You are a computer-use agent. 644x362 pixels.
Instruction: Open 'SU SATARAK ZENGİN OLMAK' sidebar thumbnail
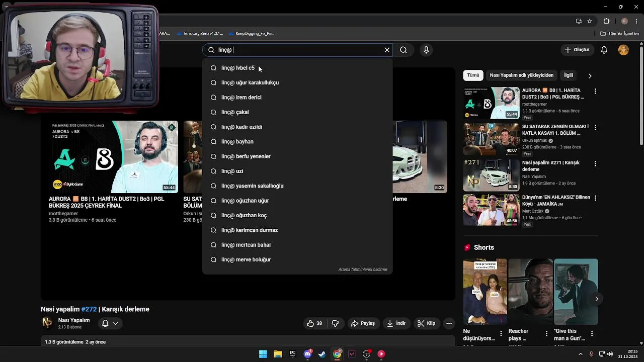pyautogui.click(x=491, y=139)
